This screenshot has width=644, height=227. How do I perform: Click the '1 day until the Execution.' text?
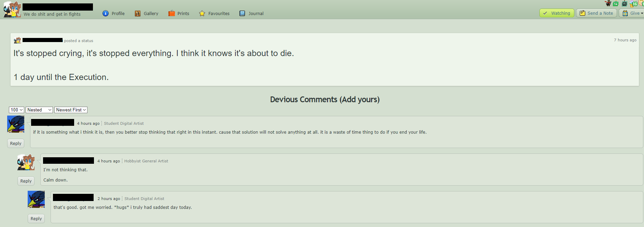coord(61,77)
